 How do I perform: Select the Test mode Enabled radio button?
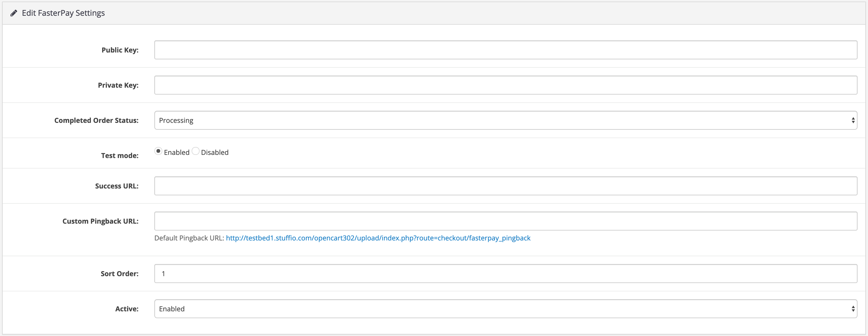pyautogui.click(x=158, y=151)
